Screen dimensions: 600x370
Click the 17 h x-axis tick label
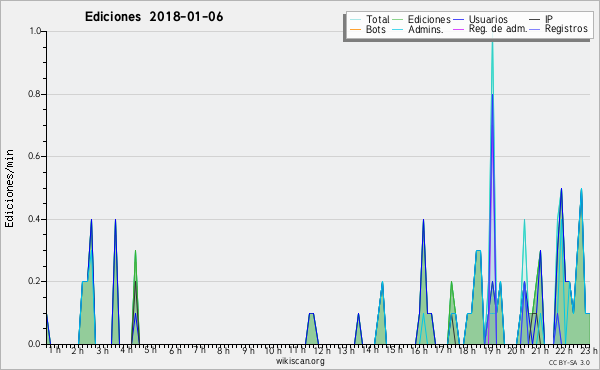(x=443, y=350)
